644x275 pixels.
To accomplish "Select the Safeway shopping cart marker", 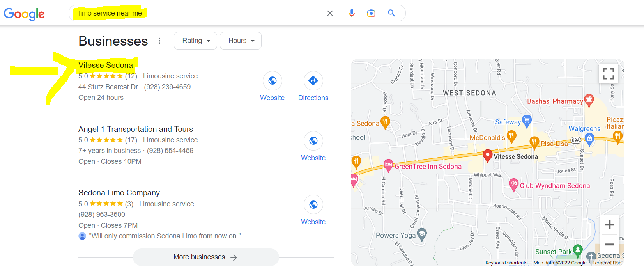I will point(527,121).
